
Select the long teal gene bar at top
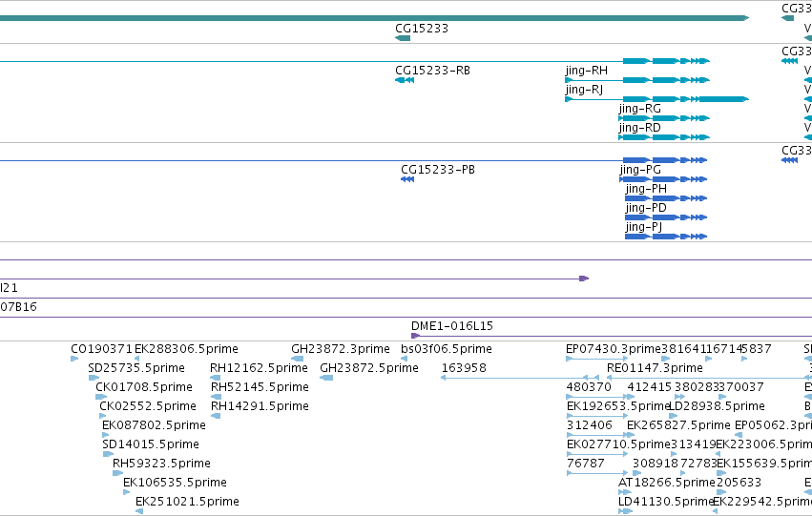click(x=374, y=18)
